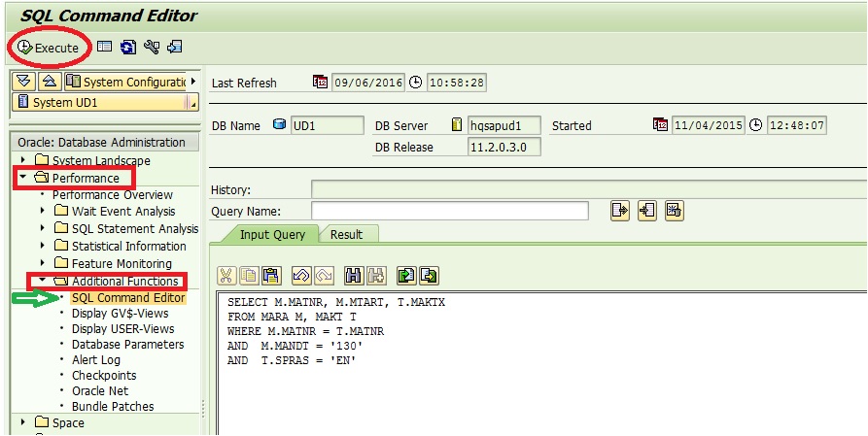Click the calendar icon beside Last Refresh date

point(321,83)
